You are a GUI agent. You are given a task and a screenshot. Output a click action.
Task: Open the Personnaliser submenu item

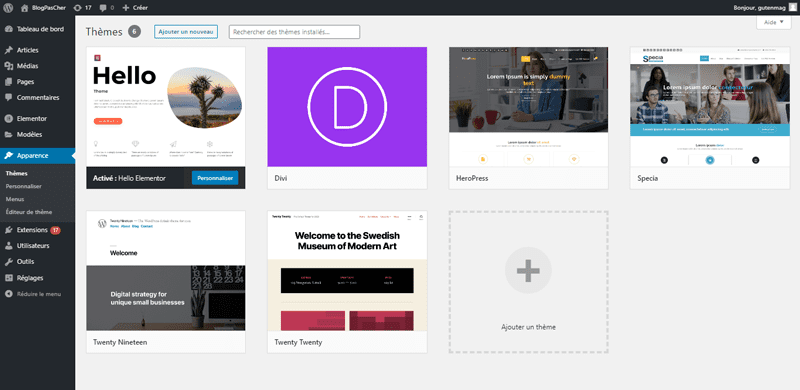point(23,186)
